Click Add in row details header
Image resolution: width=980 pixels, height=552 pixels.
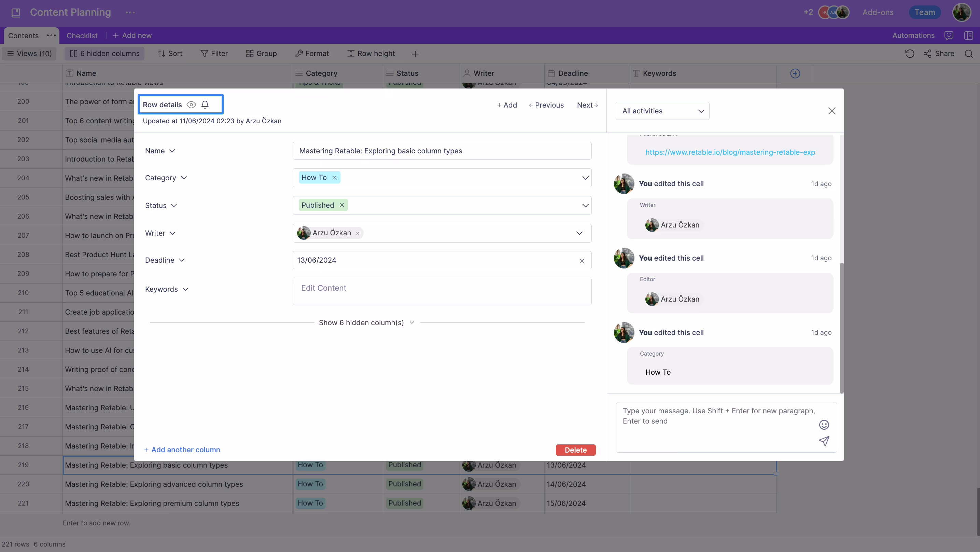507,105
